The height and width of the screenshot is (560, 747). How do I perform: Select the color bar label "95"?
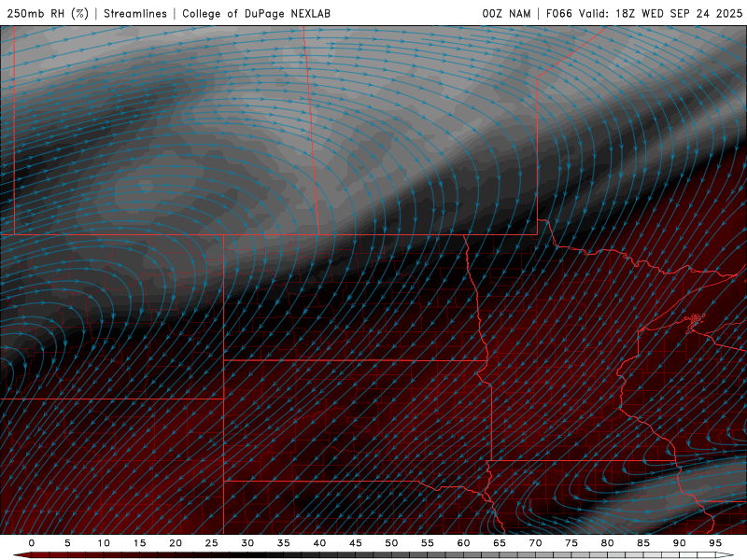point(715,543)
